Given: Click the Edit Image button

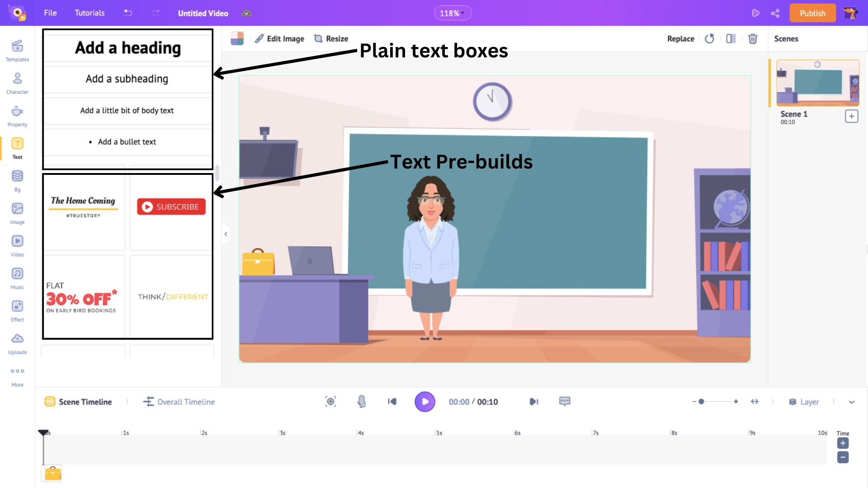Looking at the screenshot, I should tap(281, 39).
